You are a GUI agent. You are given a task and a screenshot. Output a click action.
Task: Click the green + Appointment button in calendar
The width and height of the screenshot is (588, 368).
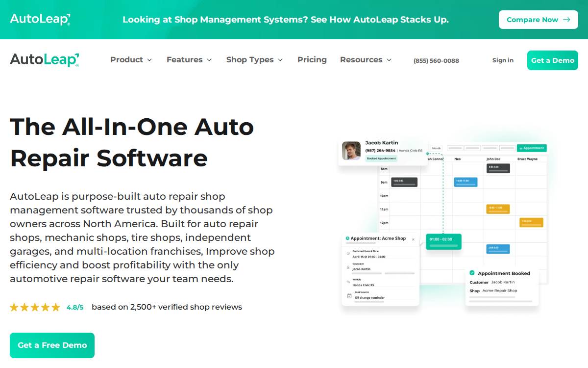pyautogui.click(x=532, y=148)
